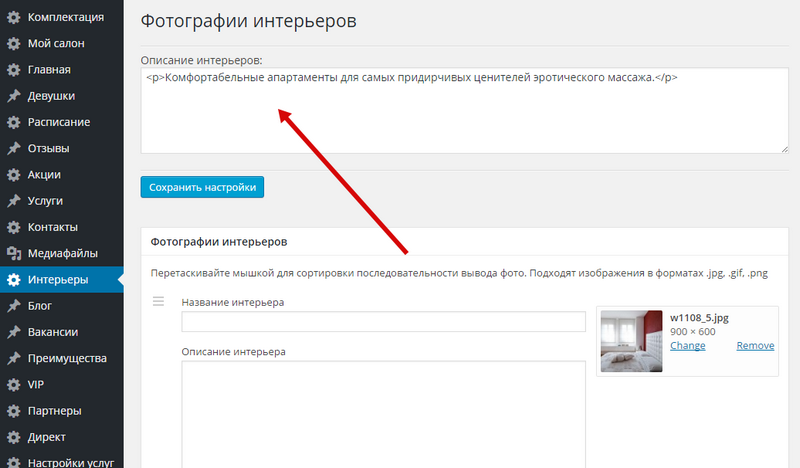The image size is (800, 468).
Task: Select Расписание in the sidebar
Action: [62, 122]
